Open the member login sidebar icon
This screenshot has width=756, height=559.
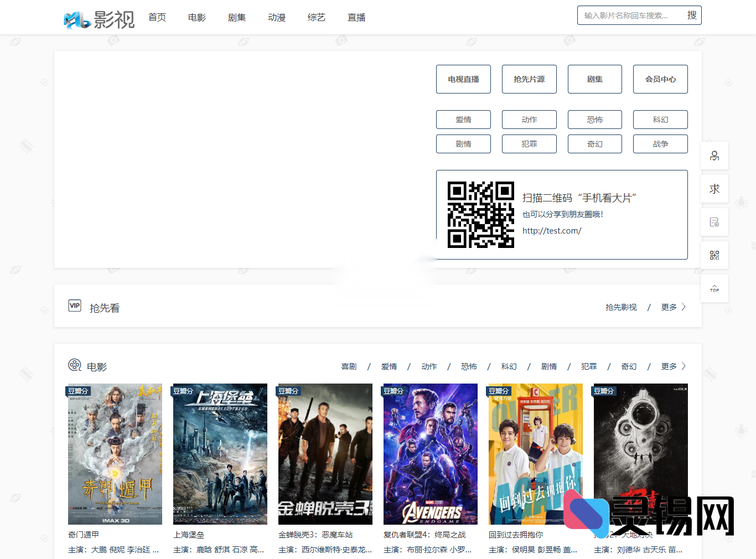(714, 156)
